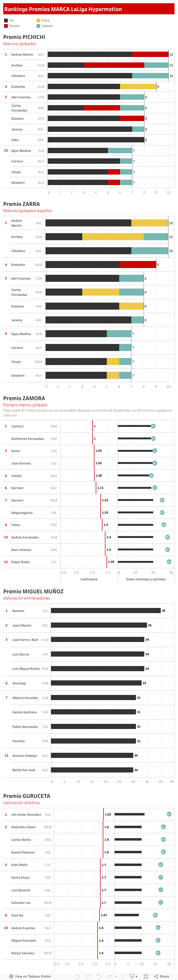Click the Share label in toolbar
This screenshot has width=178, height=980.
[164, 976]
